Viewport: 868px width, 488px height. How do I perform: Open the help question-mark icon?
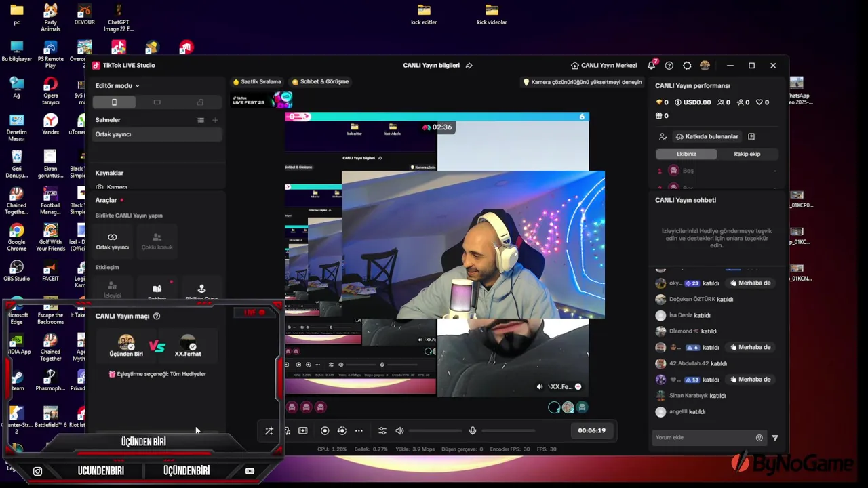click(669, 66)
